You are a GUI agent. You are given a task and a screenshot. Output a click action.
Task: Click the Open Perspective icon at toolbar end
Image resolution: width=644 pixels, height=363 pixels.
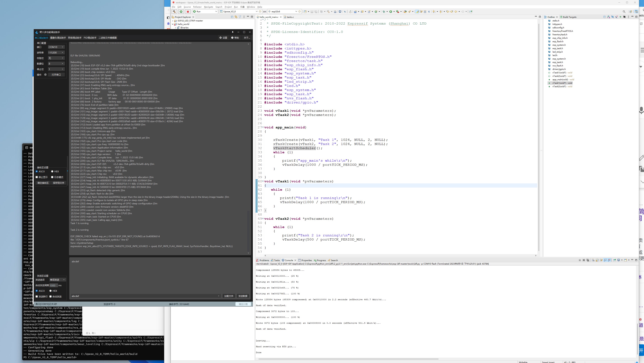point(631,11)
